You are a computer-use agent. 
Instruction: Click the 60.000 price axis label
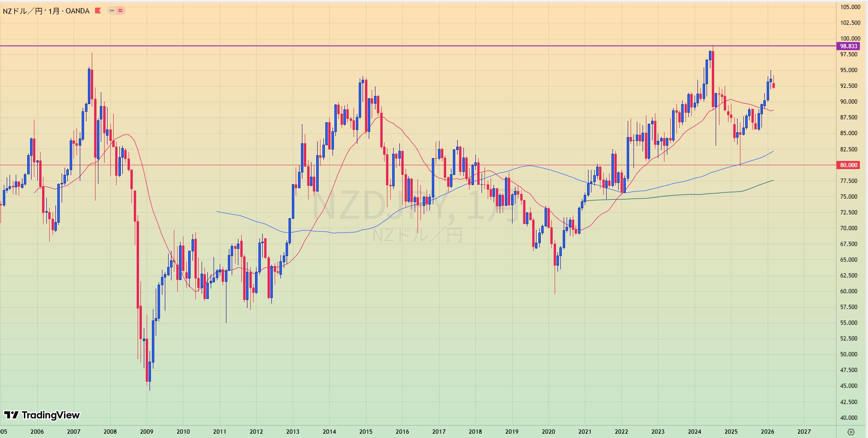[x=850, y=291]
